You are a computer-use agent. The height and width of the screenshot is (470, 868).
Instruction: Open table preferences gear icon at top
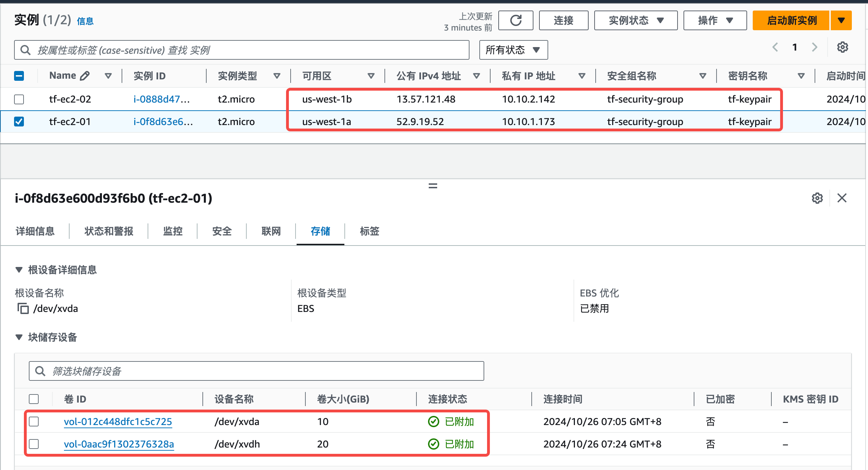click(x=842, y=47)
